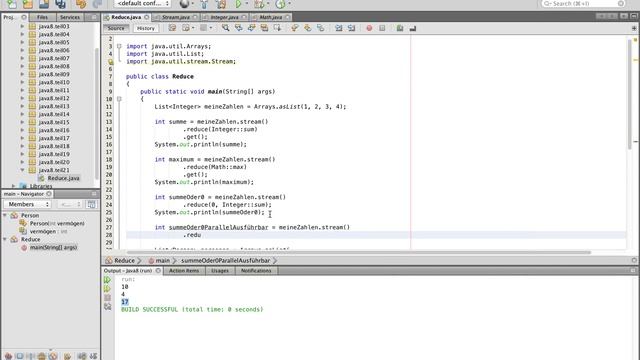Click the Search field at top right
The height and width of the screenshot is (360, 640).
pos(583,4)
